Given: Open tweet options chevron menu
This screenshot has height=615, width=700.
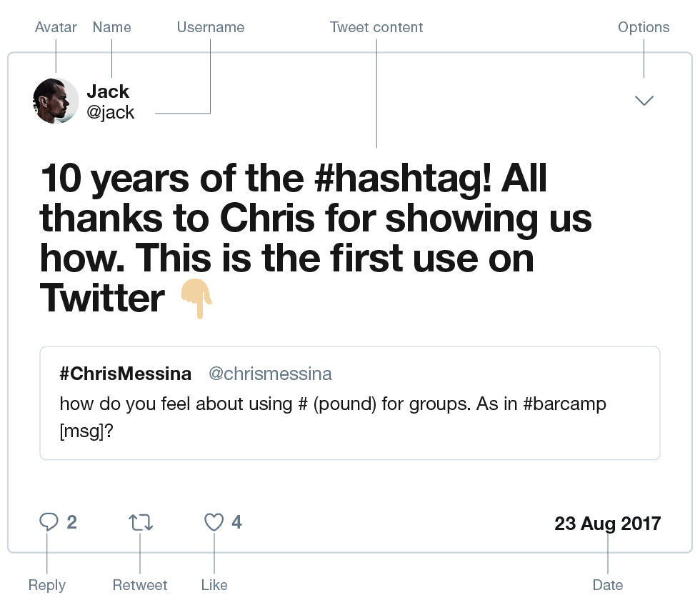Looking at the screenshot, I should coord(644,101).
